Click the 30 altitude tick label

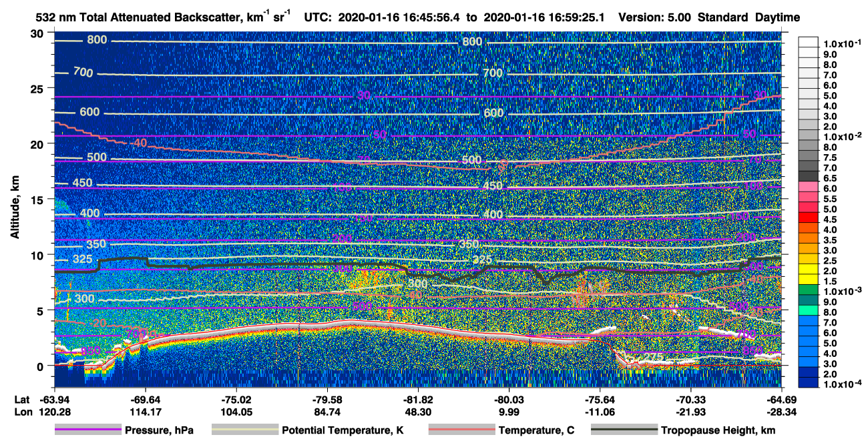[x=38, y=33]
